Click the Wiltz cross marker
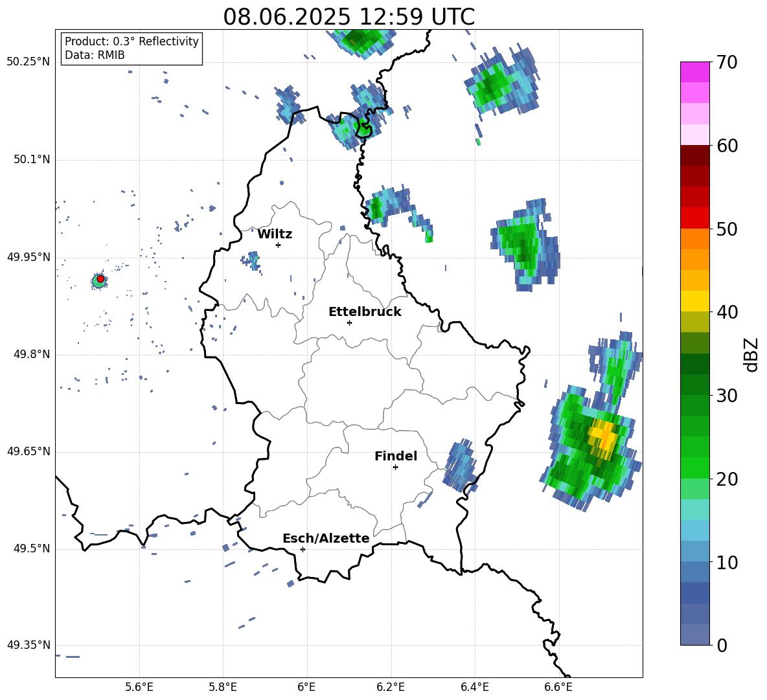This screenshot has width=767, height=700. tap(279, 245)
